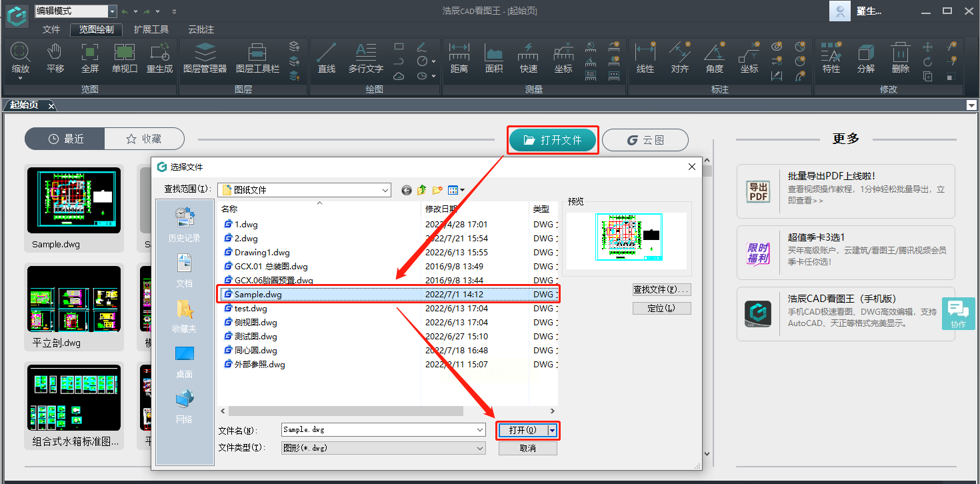
Task: Click the move arrows icon in 修改 group
Action: pos(927,47)
